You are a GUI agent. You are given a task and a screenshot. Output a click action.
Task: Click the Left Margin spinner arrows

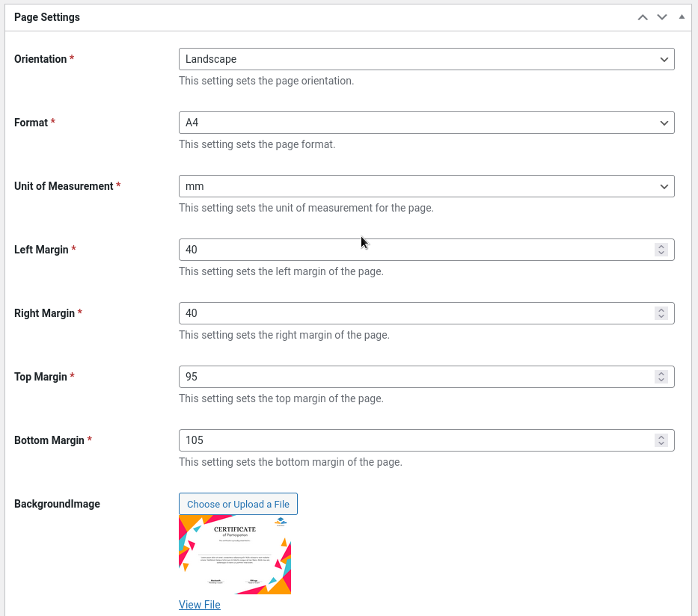661,250
